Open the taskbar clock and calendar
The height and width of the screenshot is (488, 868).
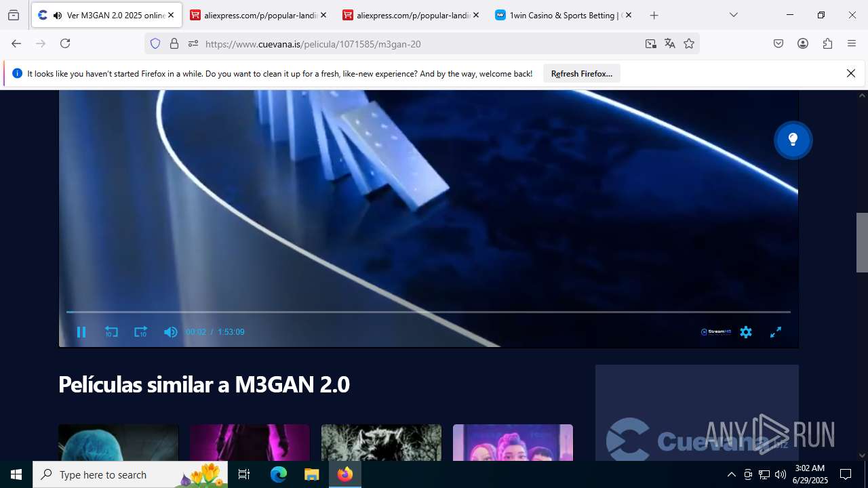coord(810,474)
